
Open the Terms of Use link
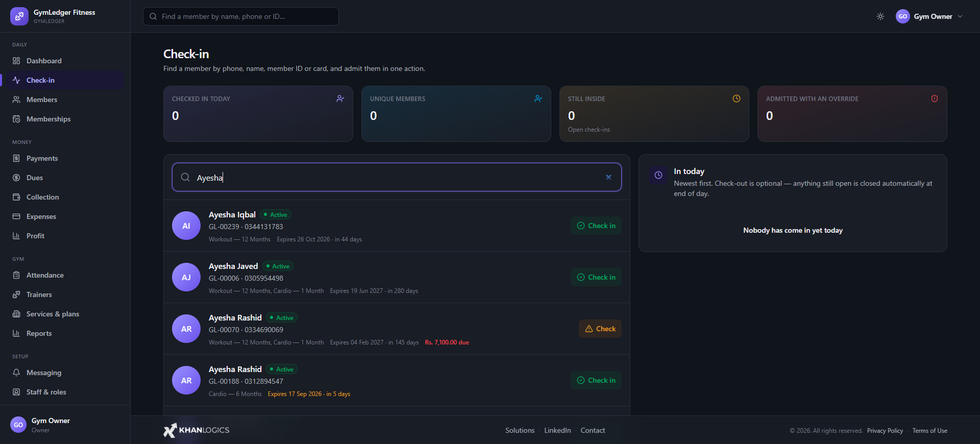(x=930, y=431)
